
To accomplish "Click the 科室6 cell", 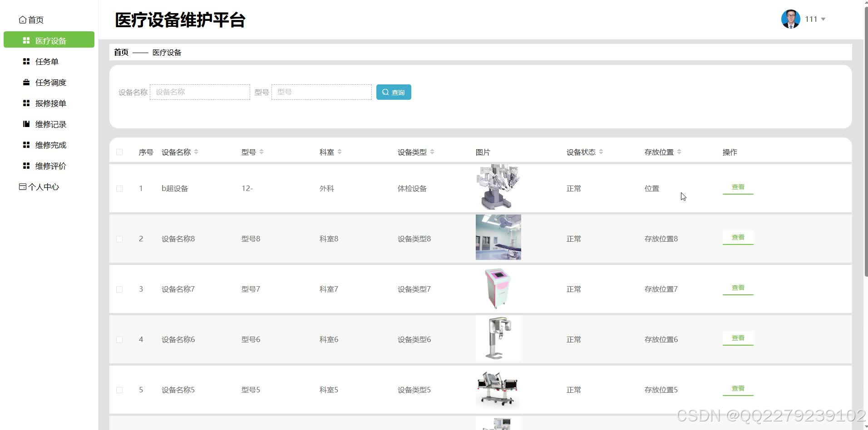I will [x=329, y=340].
